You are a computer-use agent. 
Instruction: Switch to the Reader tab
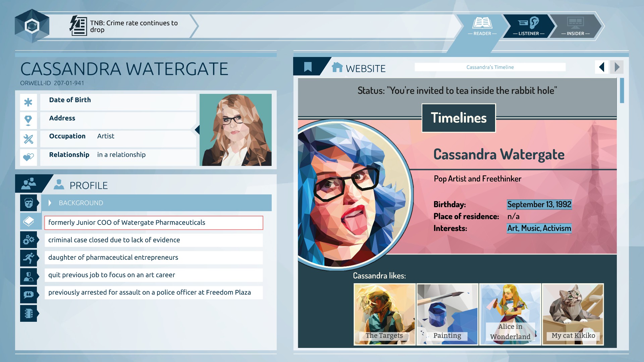[482, 26]
